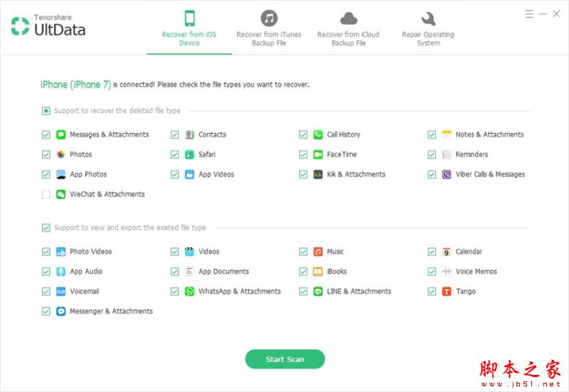
Task: Click the 'LINE & Attachments' label
Action: [x=359, y=292]
